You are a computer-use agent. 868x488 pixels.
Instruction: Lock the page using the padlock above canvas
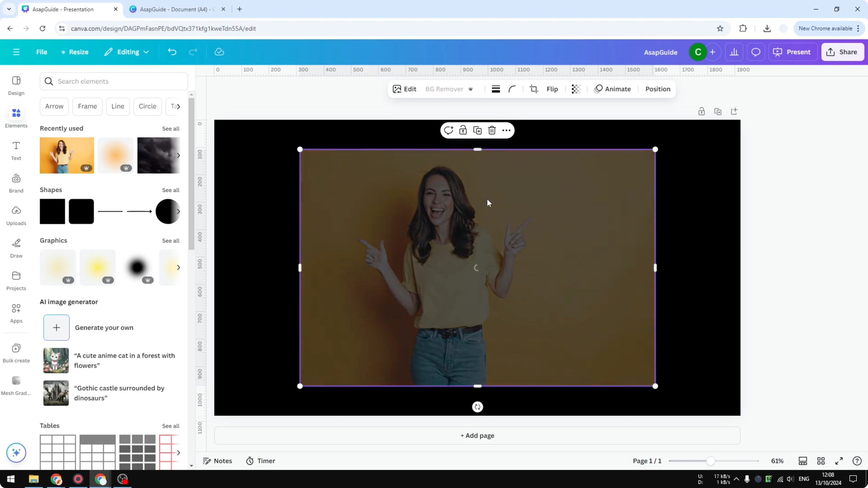click(702, 111)
